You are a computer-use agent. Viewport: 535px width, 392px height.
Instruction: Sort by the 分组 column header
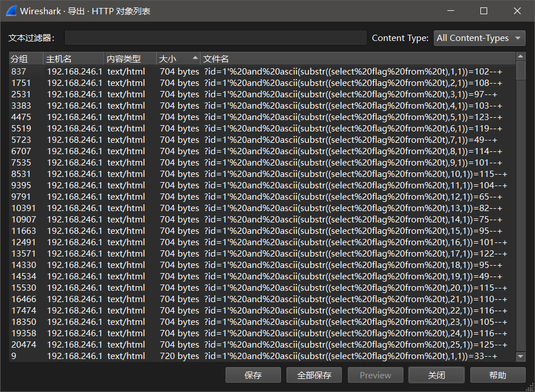(x=26, y=59)
